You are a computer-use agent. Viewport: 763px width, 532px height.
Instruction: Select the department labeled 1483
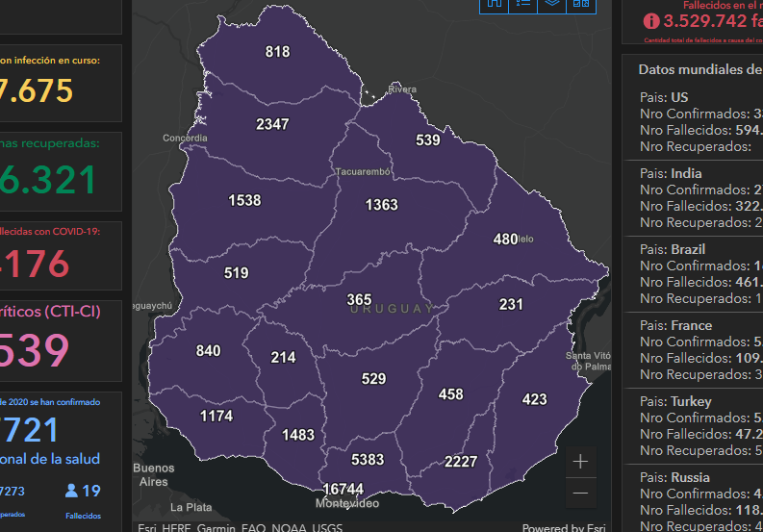click(298, 435)
